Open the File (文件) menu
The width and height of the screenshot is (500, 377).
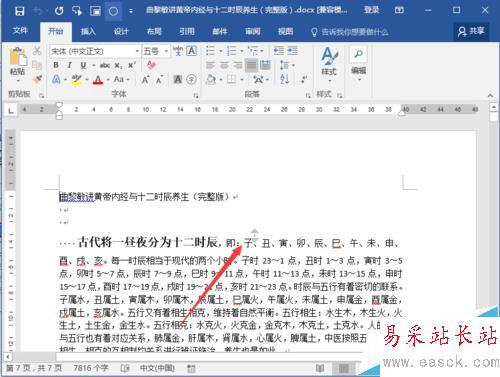click(20, 31)
